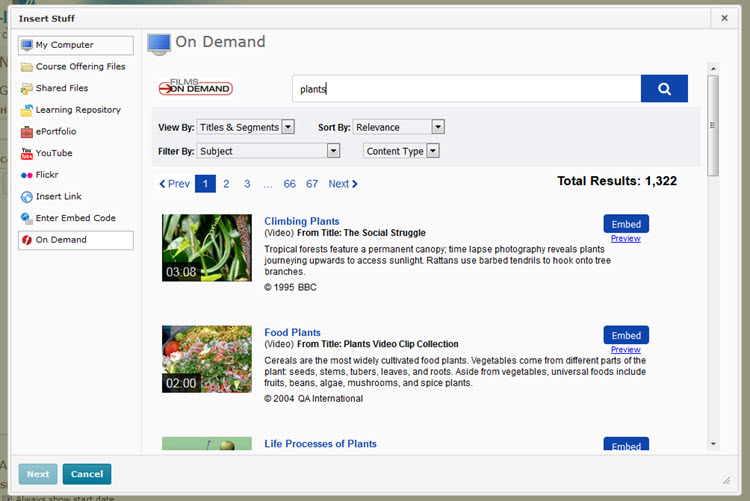This screenshot has width=750, height=501.
Task: Click the Food Plants video thumbnail
Action: pos(207,359)
